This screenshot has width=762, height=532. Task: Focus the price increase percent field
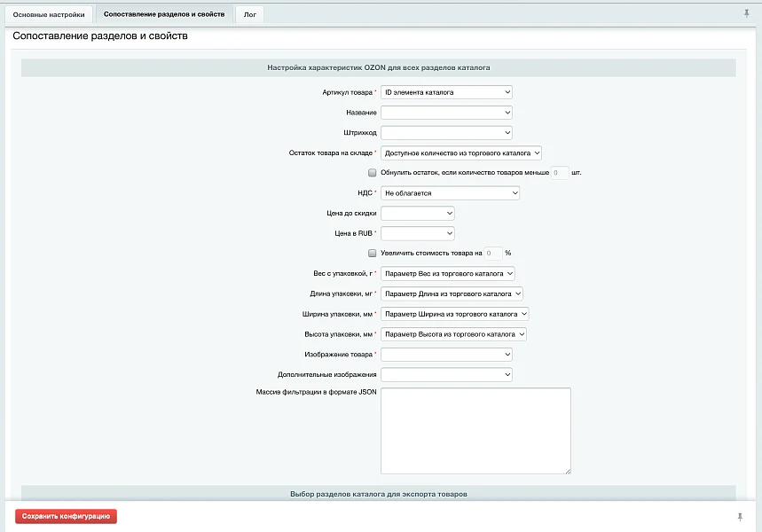point(493,253)
